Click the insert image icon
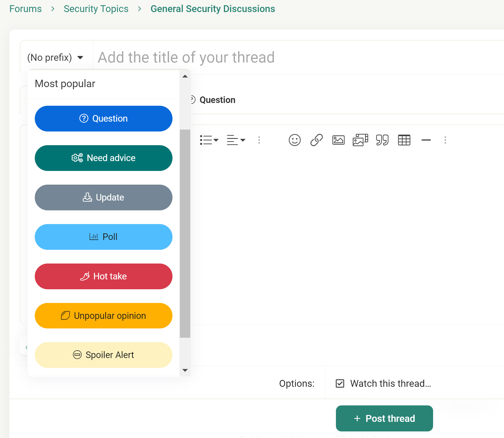 tap(338, 140)
